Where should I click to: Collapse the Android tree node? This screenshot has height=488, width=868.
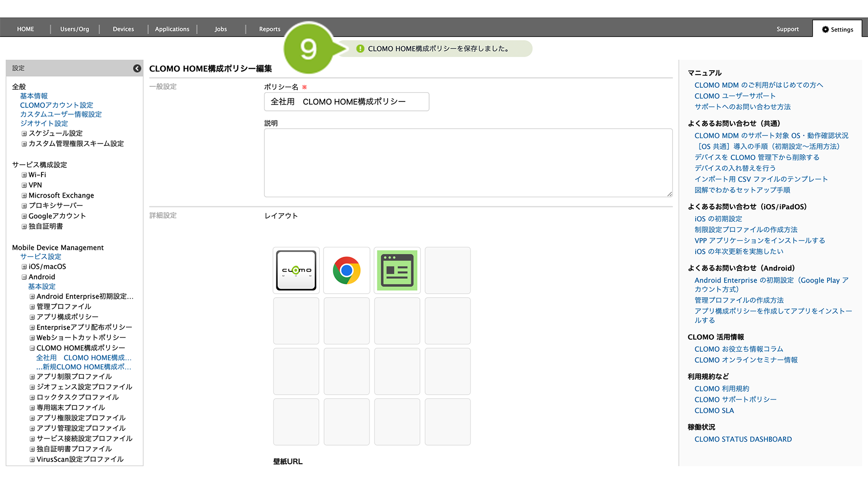24,277
